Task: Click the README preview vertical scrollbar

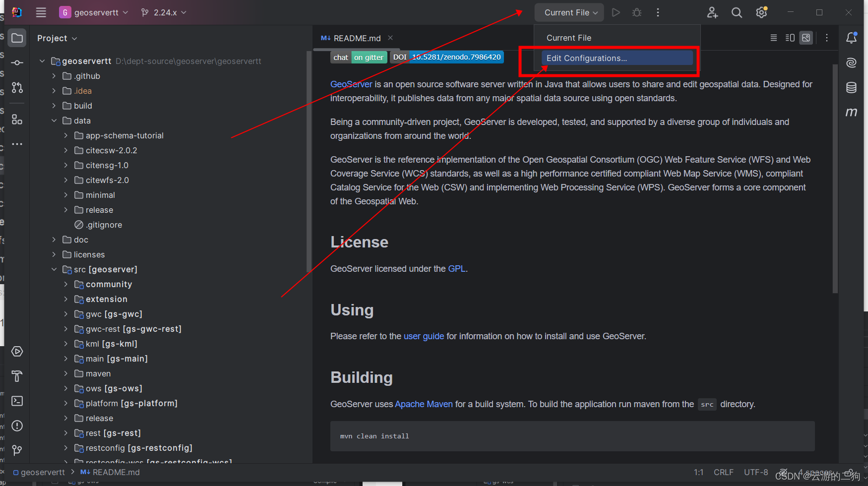Action: pos(835,179)
